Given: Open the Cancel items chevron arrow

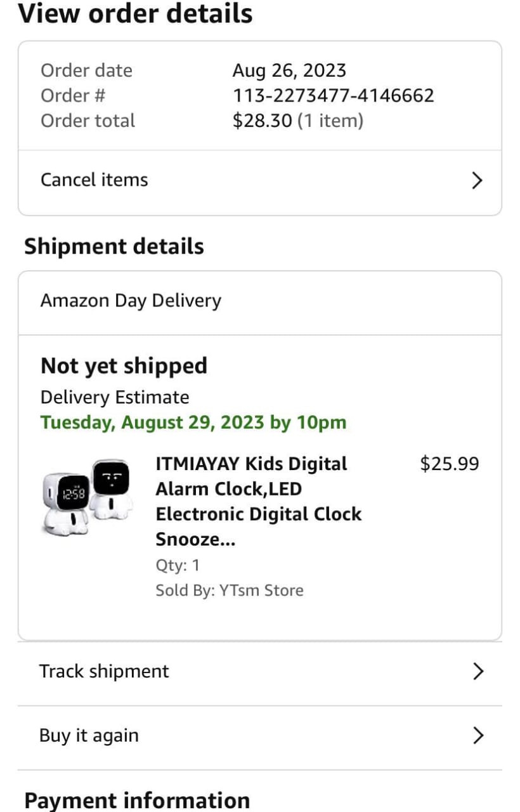Looking at the screenshot, I should (478, 180).
